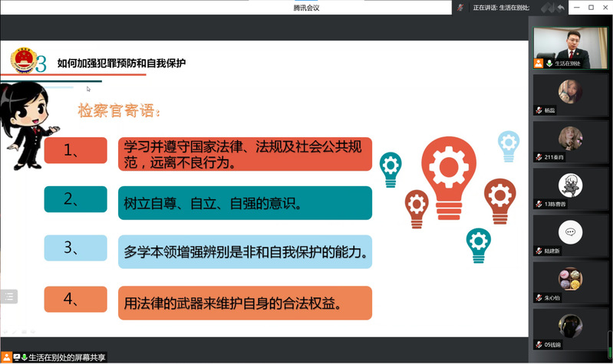613x364 pixels.
Task: Click the screen share icon in bottom bar
Action: tap(15, 357)
